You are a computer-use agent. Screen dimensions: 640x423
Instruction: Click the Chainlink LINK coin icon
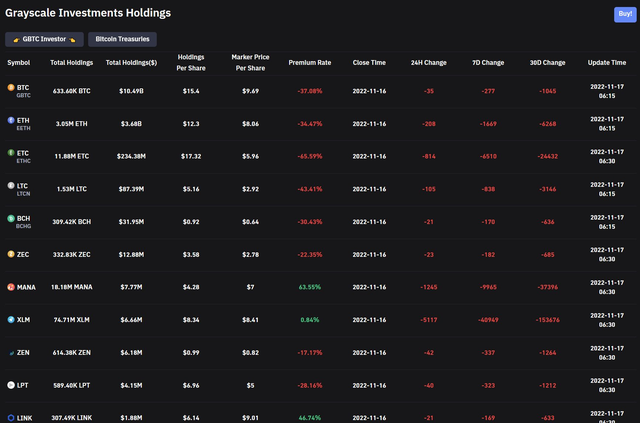[x=11, y=417]
